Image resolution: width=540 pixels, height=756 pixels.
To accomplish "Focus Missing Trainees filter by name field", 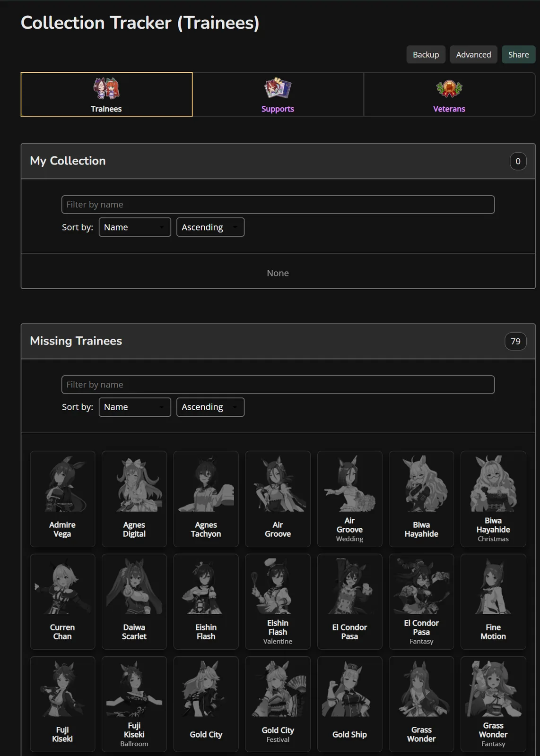I will [278, 385].
